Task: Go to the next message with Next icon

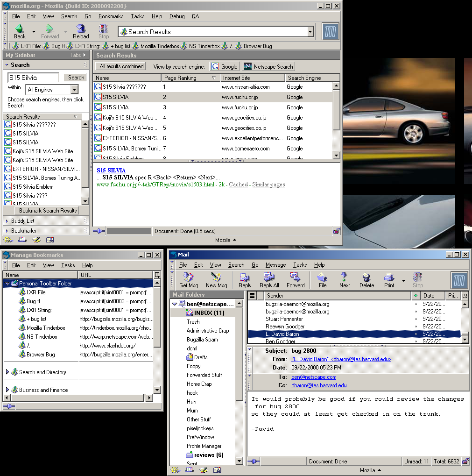Action: [x=344, y=277]
